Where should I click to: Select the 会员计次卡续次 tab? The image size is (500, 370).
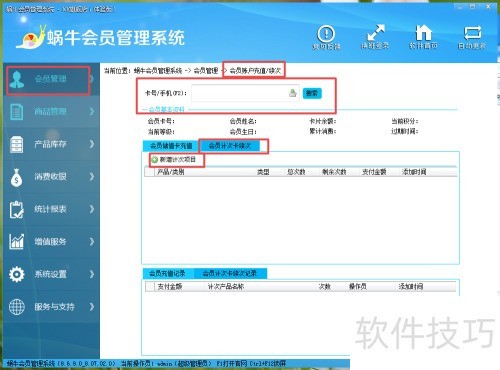[230, 146]
